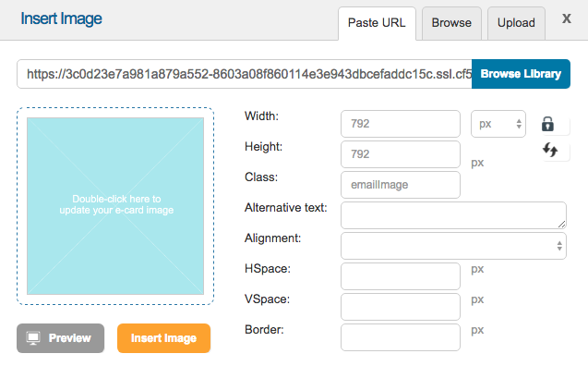Image resolution: width=588 pixels, height=366 pixels.
Task: Toggle the aspect ratio lock icon
Action: (548, 124)
